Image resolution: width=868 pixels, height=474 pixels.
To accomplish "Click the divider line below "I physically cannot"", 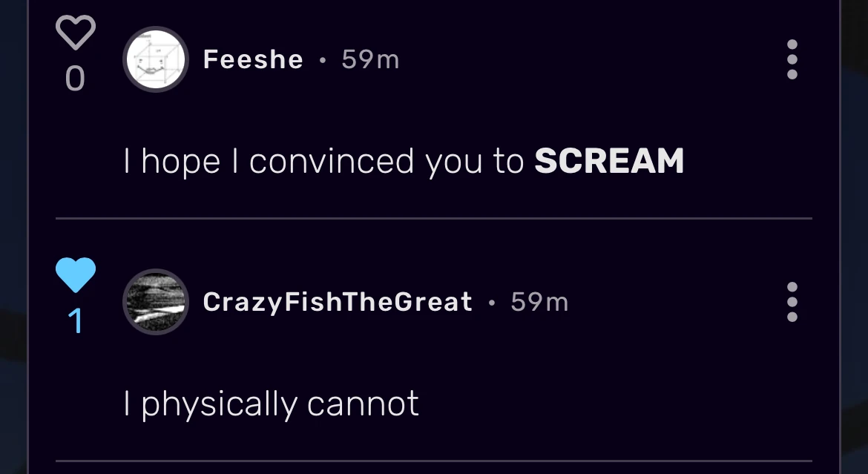I will click(x=434, y=461).
